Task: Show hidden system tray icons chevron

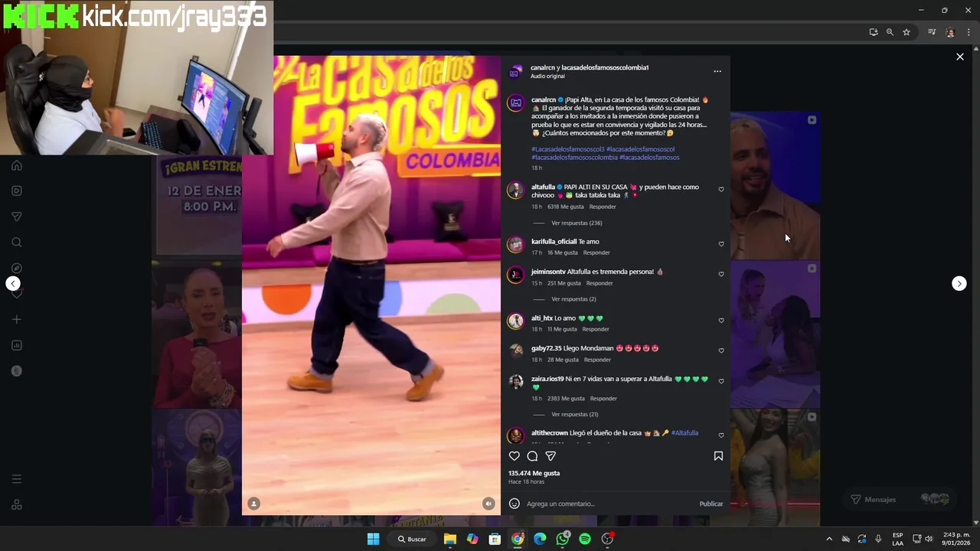Action: pyautogui.click(x=829, y=539)
